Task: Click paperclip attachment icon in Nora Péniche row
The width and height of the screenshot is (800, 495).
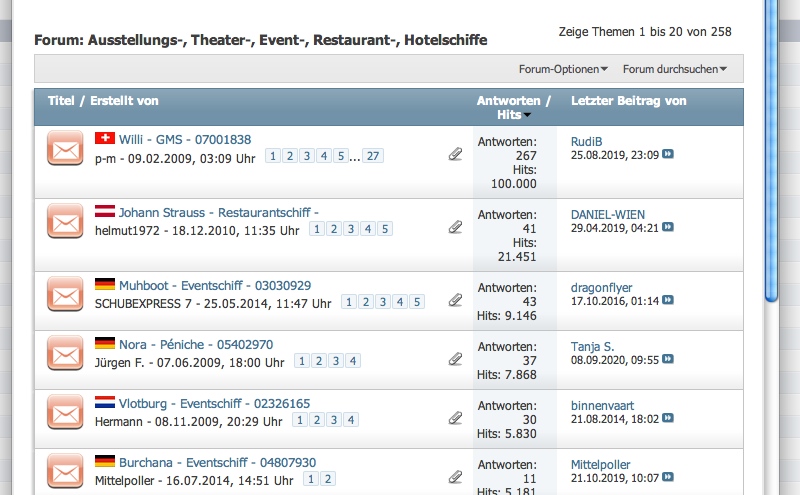Action: tap(455, 358)
